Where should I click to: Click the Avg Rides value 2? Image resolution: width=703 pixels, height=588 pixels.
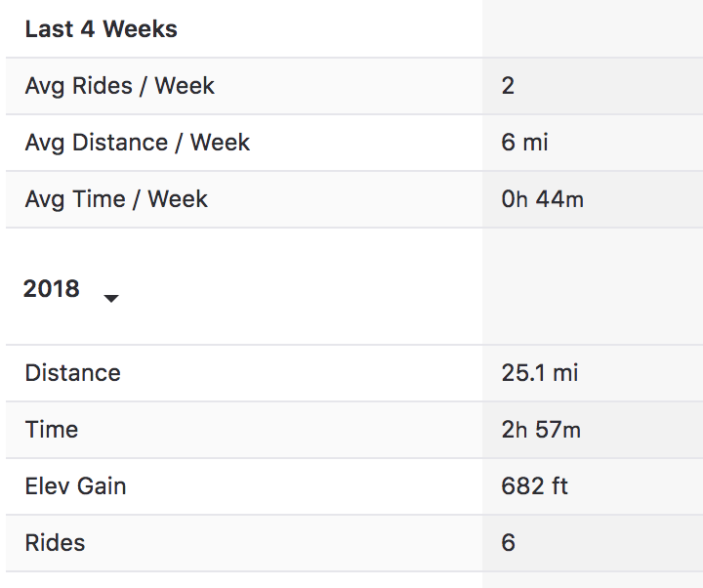(x=508, y=86)
